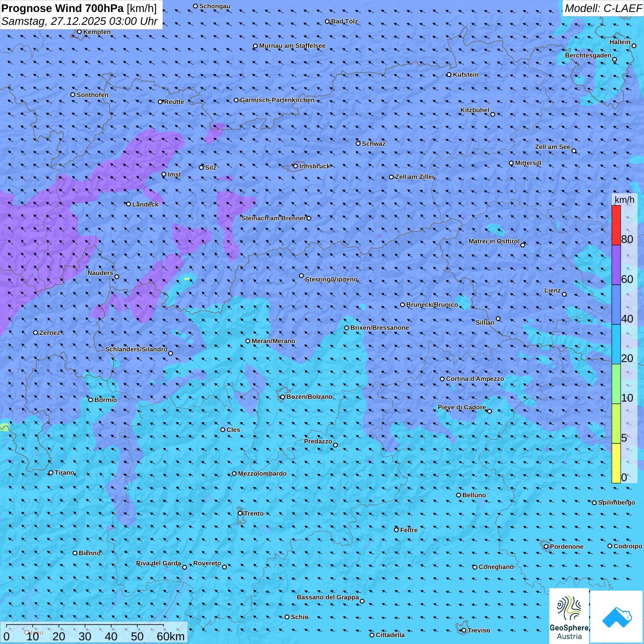
Task: Click the 'Hallein' label
Action: coord(620,42)
